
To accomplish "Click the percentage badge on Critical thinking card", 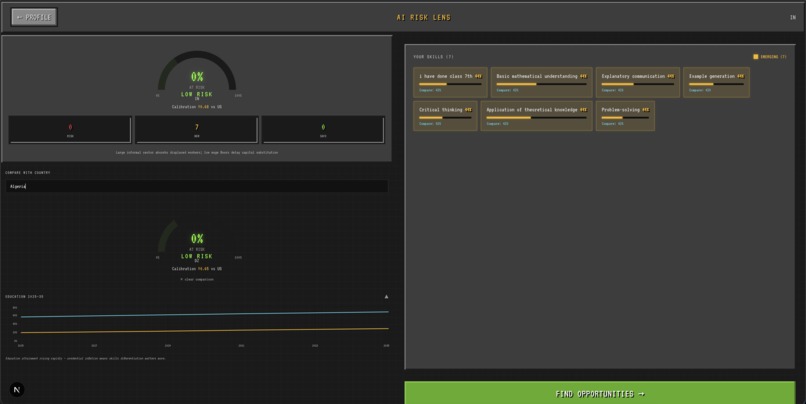I will (x=468, y=109).
